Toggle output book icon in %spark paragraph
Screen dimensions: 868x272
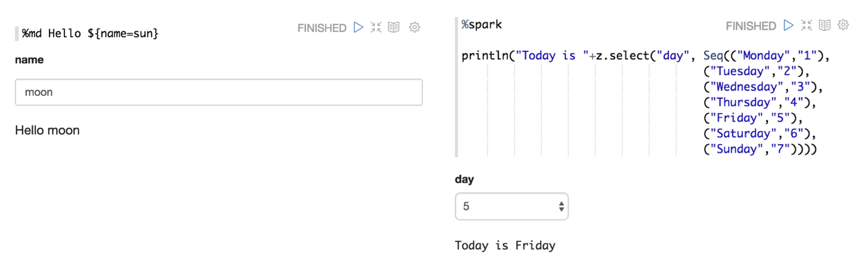[x=825, y=25]
